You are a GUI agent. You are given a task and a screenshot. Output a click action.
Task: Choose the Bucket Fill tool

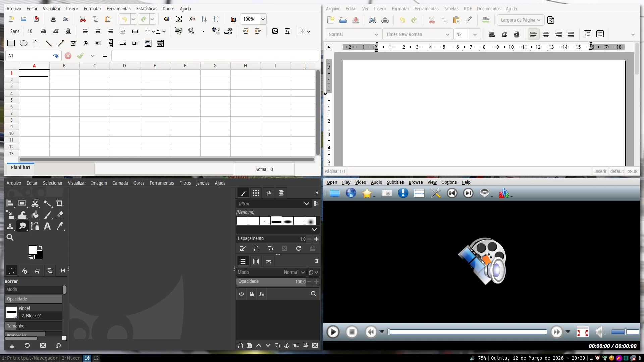pos(35,215)
